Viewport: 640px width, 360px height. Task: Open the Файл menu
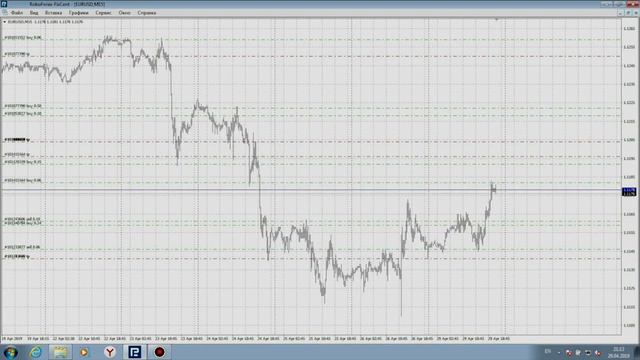tap(17, 13)
